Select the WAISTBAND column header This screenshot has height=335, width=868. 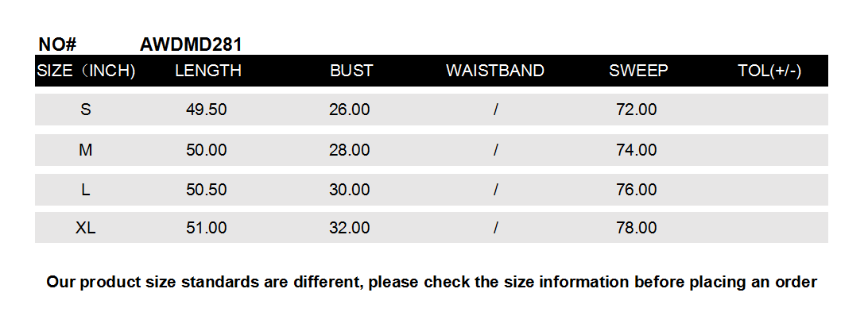point(494,71)
